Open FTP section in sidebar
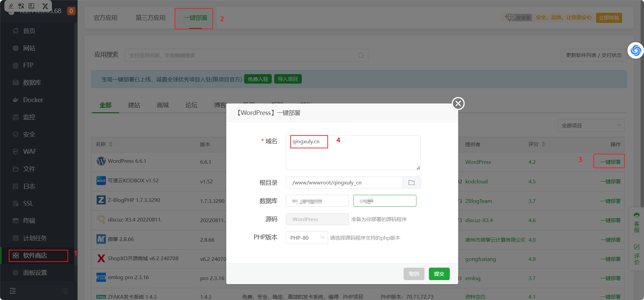This screenshot has height=300, width=644. 28,65
